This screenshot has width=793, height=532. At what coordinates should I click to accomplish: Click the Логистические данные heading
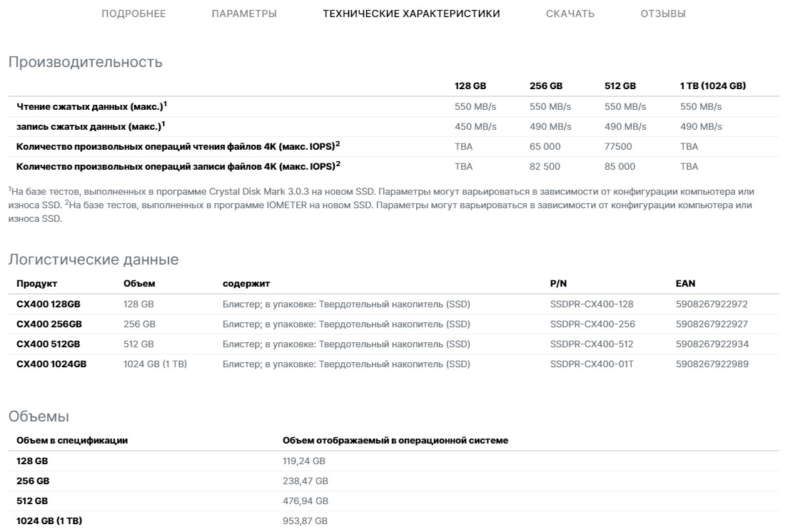pos(94,259)
